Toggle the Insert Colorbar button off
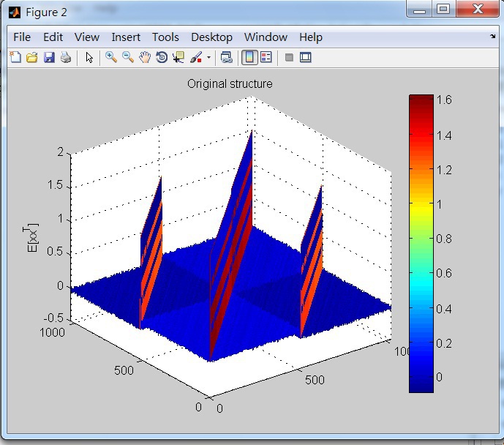504x445 pixels. pyautogui.click(x=249, y=57)
